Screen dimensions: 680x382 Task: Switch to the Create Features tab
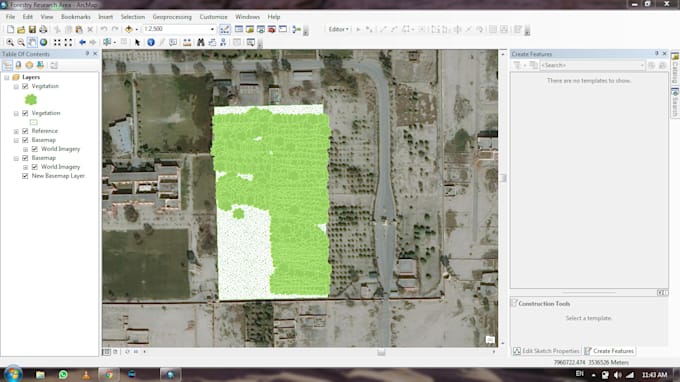click(609, 351)
